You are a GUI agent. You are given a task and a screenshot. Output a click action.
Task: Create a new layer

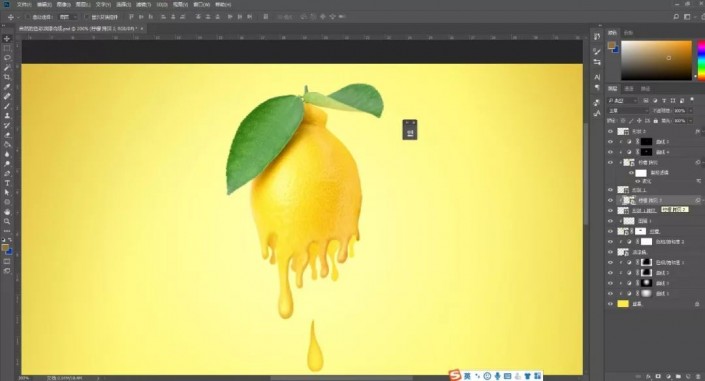[x=688, y=376]
